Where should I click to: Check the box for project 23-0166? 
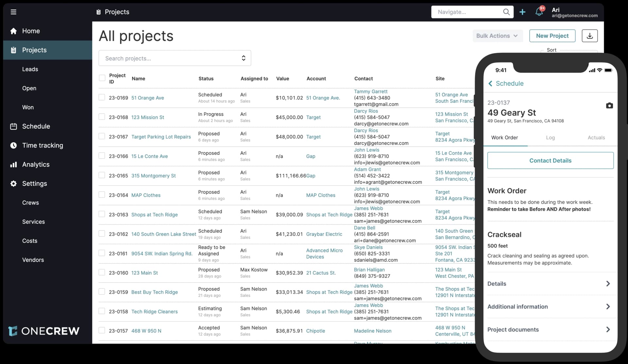tap(102, 156)
